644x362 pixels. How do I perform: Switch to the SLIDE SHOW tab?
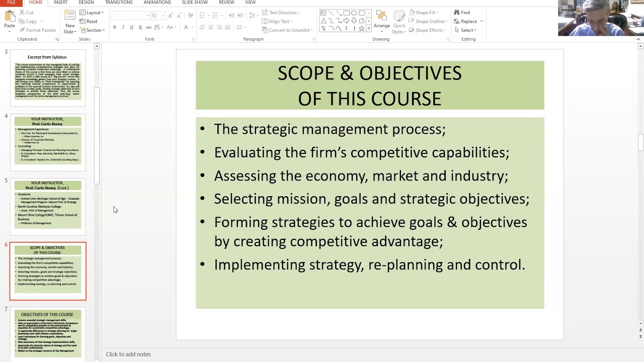pos(195,3)
